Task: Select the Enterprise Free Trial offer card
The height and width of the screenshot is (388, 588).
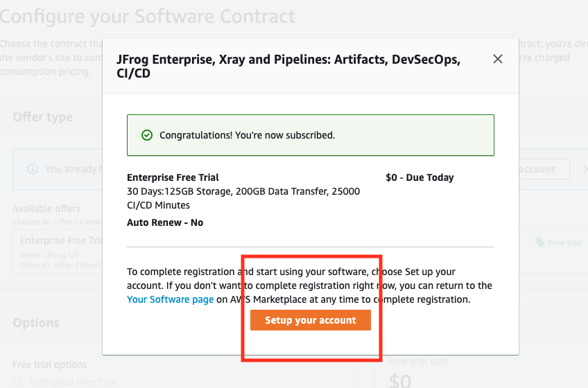Action: (59, 249)
